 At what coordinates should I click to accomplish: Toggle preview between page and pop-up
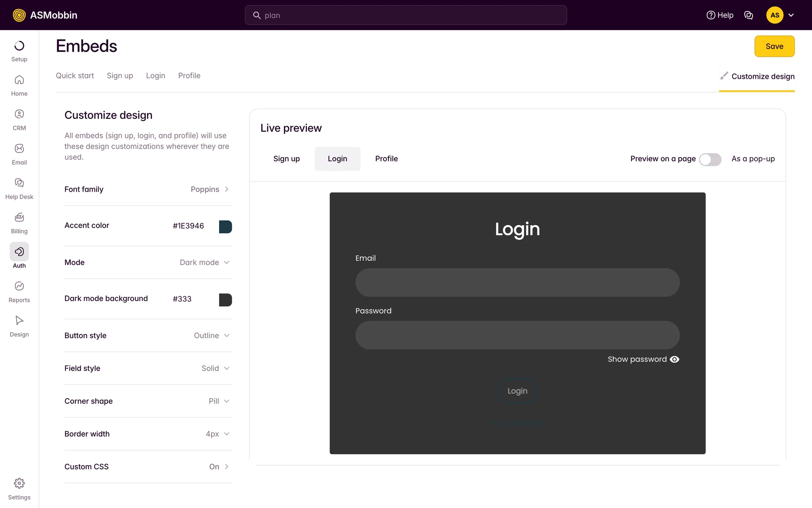[x=710, y=159]
